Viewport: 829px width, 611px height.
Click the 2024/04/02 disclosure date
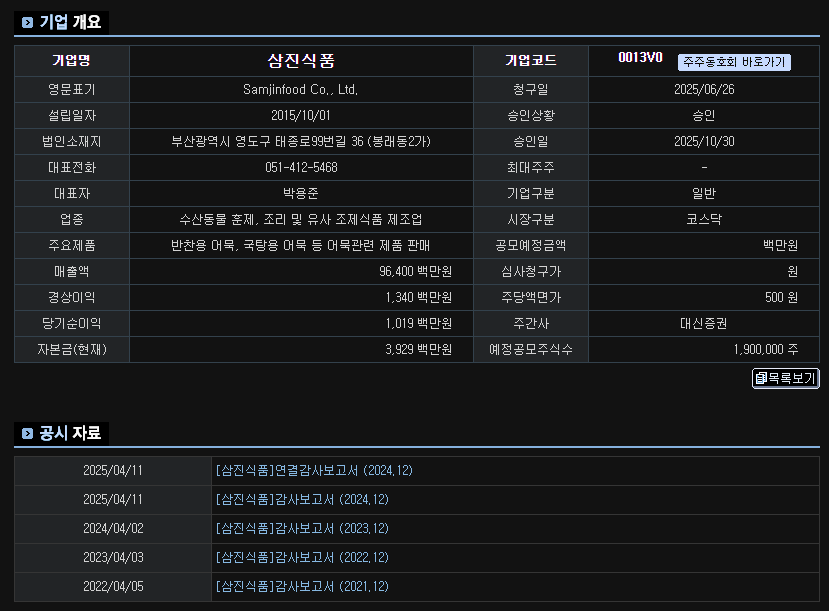click(x=113, y=529)
